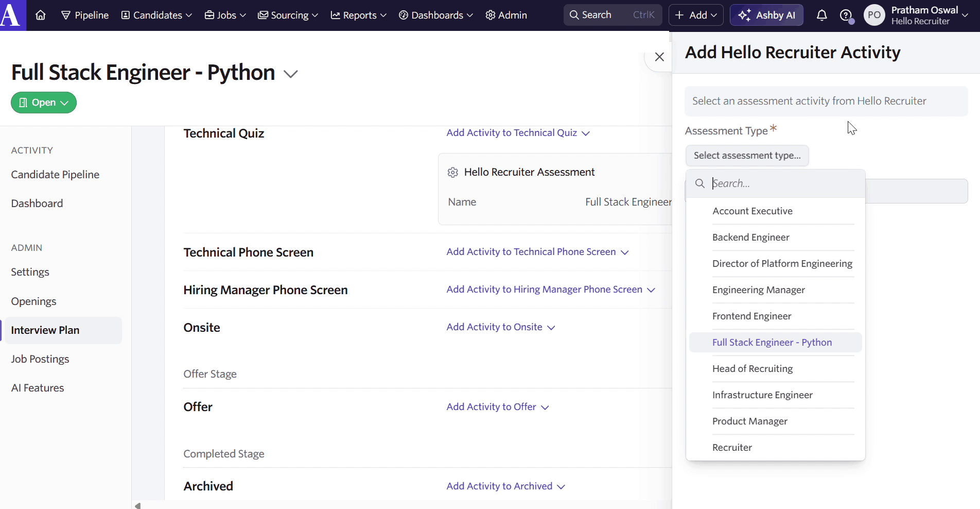
Task: Select Head of Recruiting assessment
Action: 775,369
